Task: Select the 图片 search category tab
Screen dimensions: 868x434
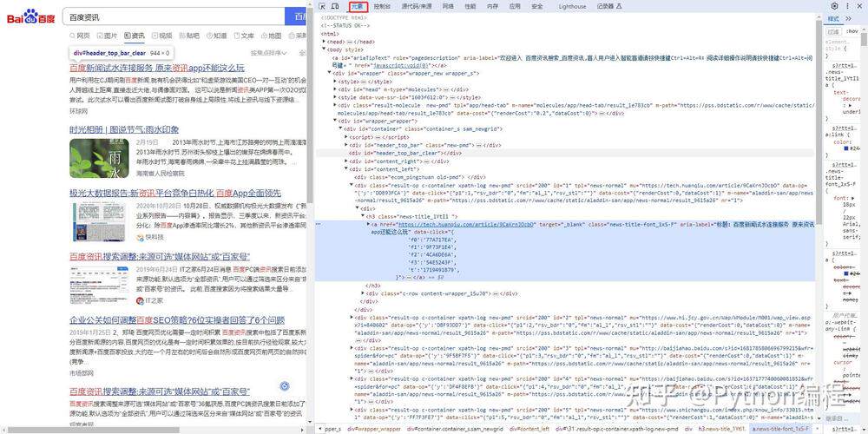Action: pos(107,36)
